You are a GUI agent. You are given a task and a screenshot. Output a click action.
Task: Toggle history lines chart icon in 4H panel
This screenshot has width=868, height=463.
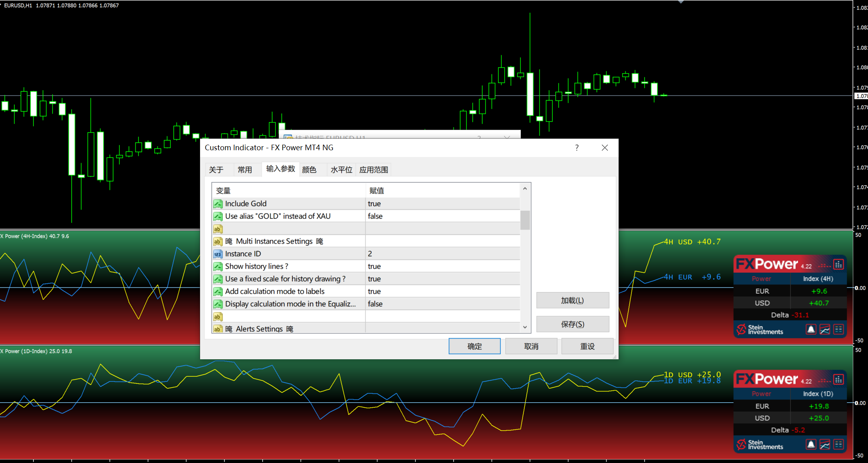[x=825, y=329]
